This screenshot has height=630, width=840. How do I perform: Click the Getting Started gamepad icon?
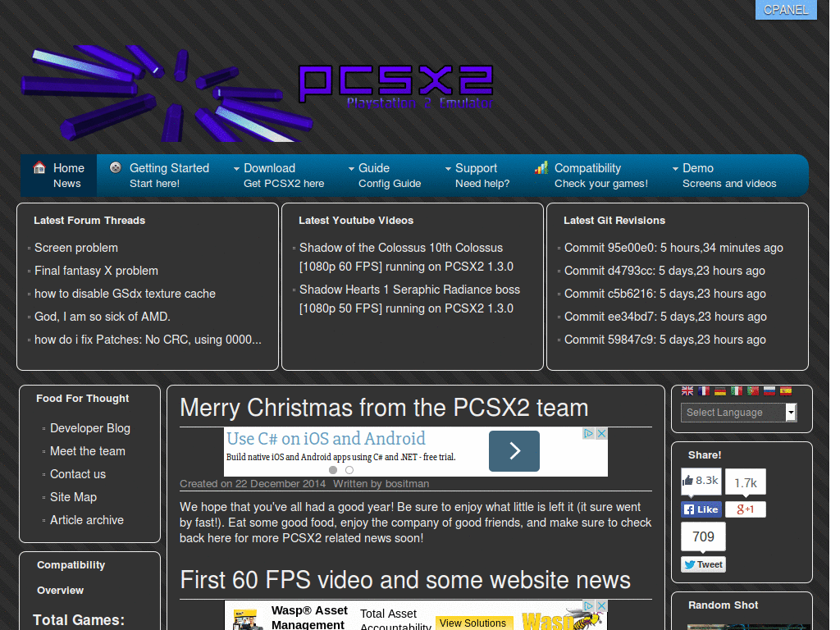[116, 167]
